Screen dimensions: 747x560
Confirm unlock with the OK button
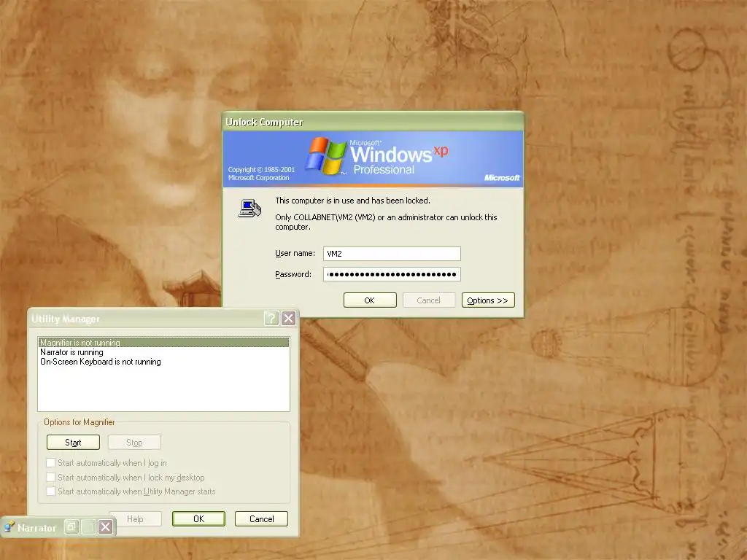370,300
